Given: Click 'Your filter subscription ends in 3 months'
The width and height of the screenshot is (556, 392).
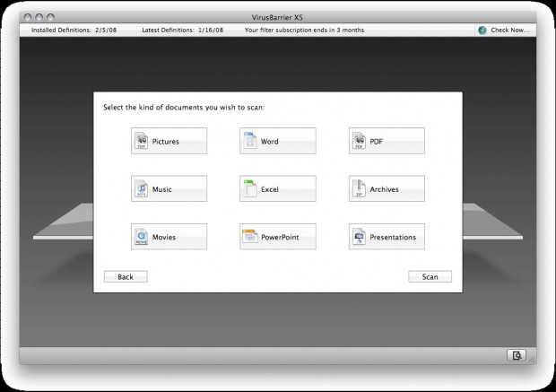Looking at the screenshot, I should (304, 30).
